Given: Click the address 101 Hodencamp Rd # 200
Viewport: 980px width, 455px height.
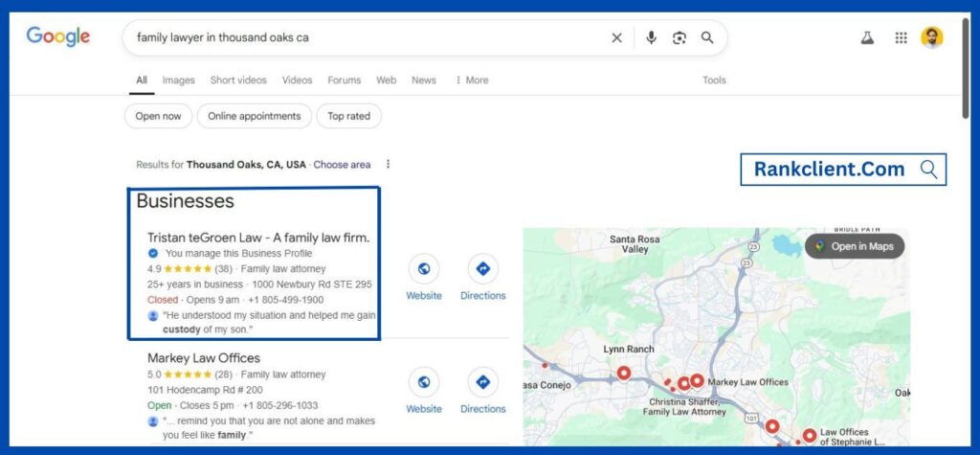Looking at the screenshot, I should [205, 390].
